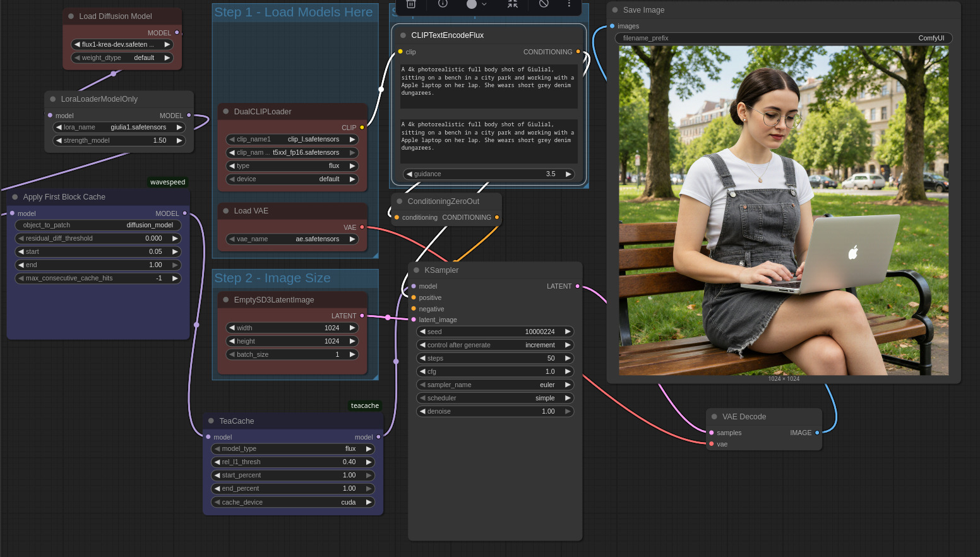Open node color picker dropdown in toolbar
This screenshot has width=980, height=557.
(x=476, y=4)
